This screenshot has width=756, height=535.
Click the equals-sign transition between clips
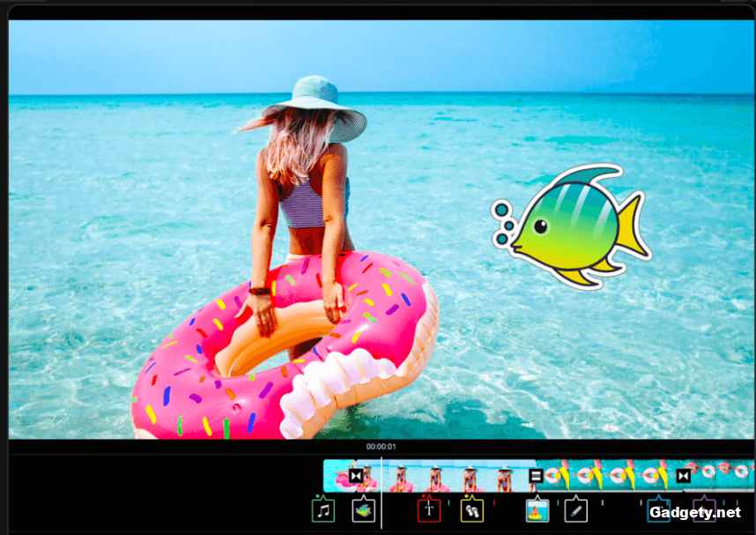pyautogui.click(x=535, y=476)
